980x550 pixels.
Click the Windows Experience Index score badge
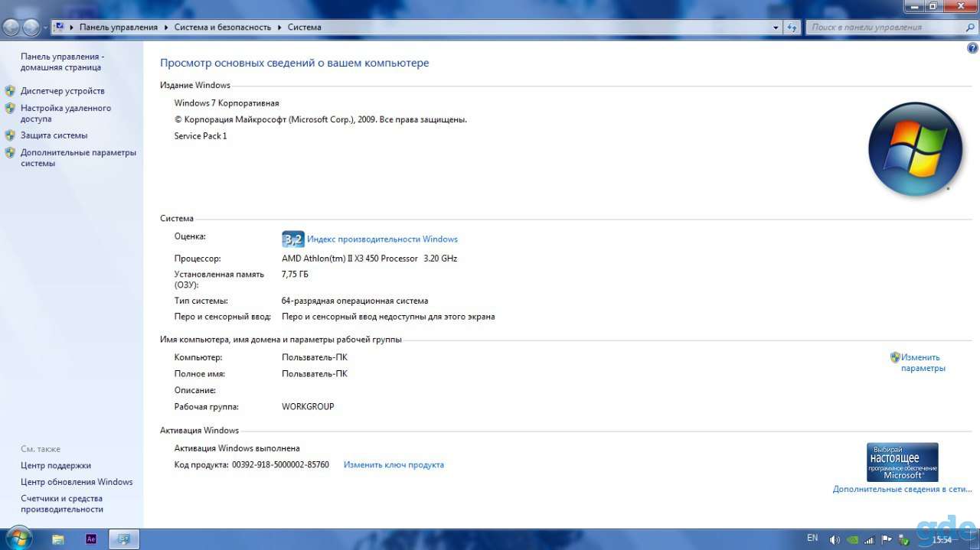click(x=292, y=239)
